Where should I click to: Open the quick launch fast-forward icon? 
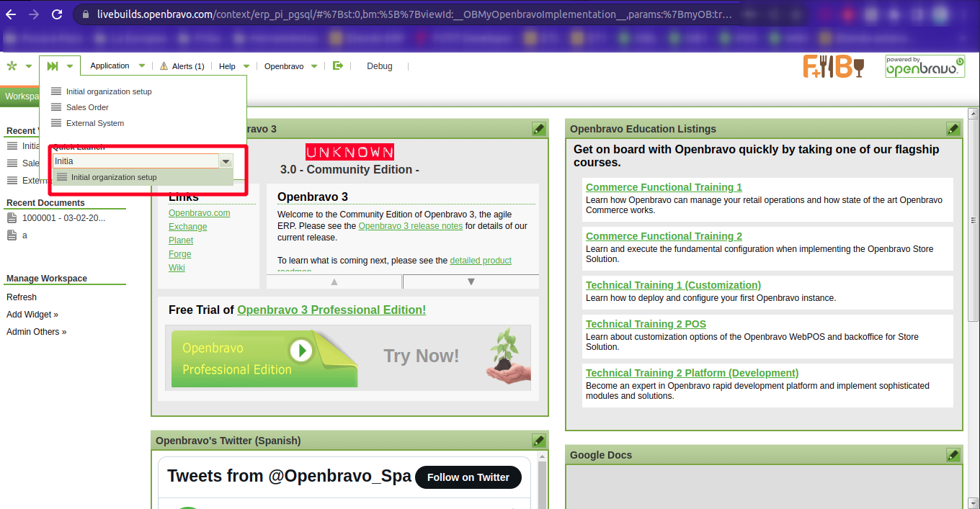[x=53, y=66]
